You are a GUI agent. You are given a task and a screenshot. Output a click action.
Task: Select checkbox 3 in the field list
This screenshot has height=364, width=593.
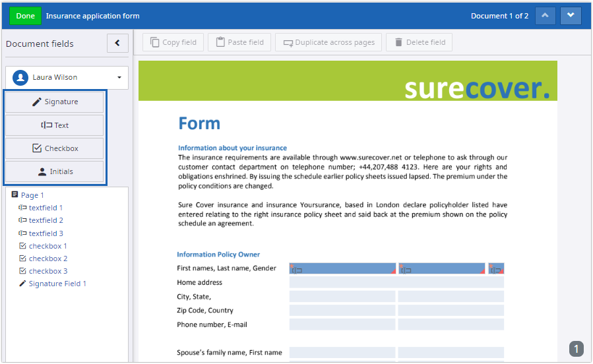point(47,271)
